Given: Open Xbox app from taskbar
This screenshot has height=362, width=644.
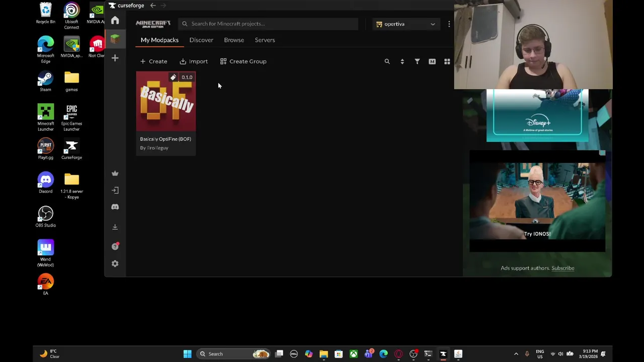Looking at the screenshot, I should 353,354.
